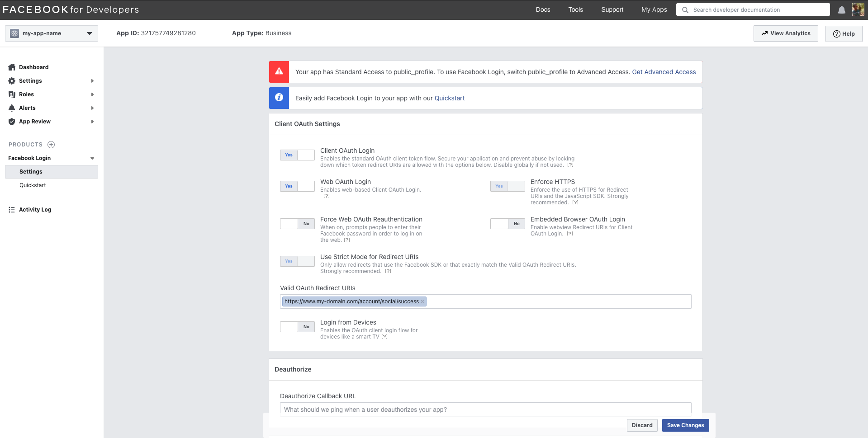Viewport: 868px width, 438px height.
Task: Click the Save Changes button
Action: click(x=685, y=425)
